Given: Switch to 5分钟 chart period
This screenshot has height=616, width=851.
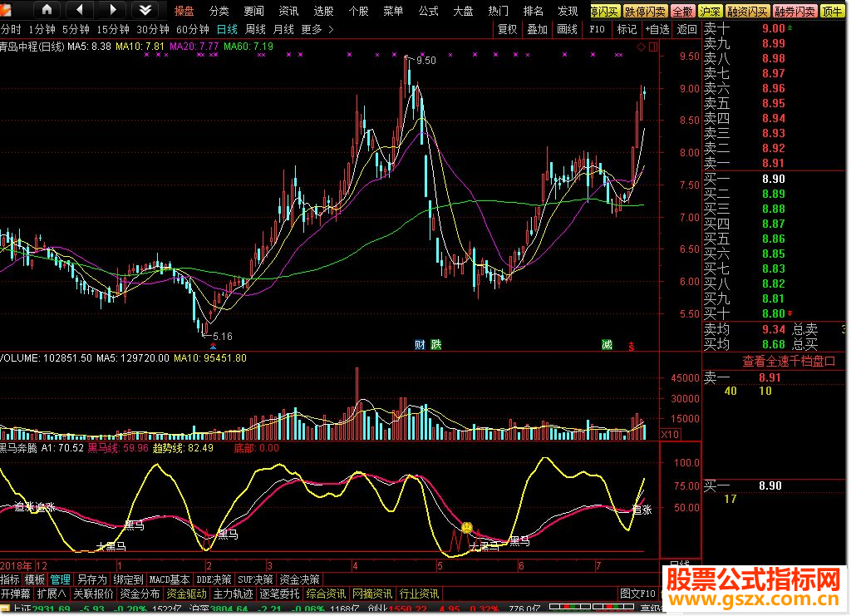Looking at the screenshot, I should pos(76,29).
